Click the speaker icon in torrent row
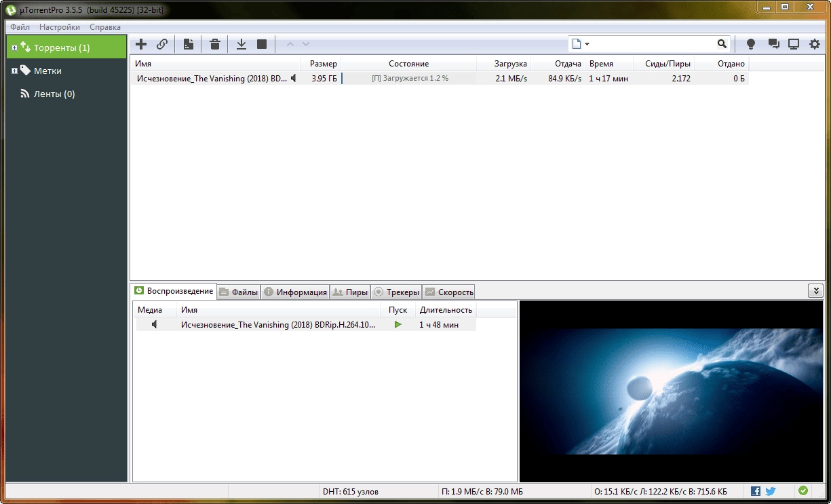Viewport: 831px width, 504px height. pyautogui.click(x=294, y=79)
